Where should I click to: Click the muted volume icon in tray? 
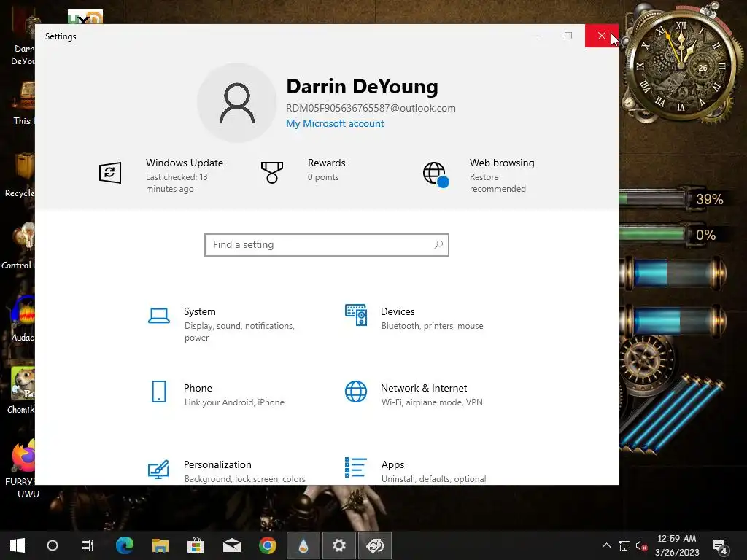point(642,545)
